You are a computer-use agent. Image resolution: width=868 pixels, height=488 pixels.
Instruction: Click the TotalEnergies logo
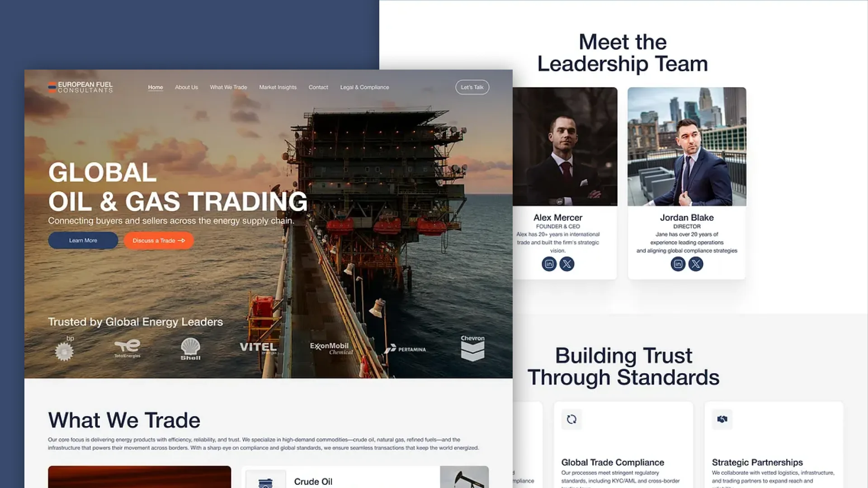pos(127,348)
